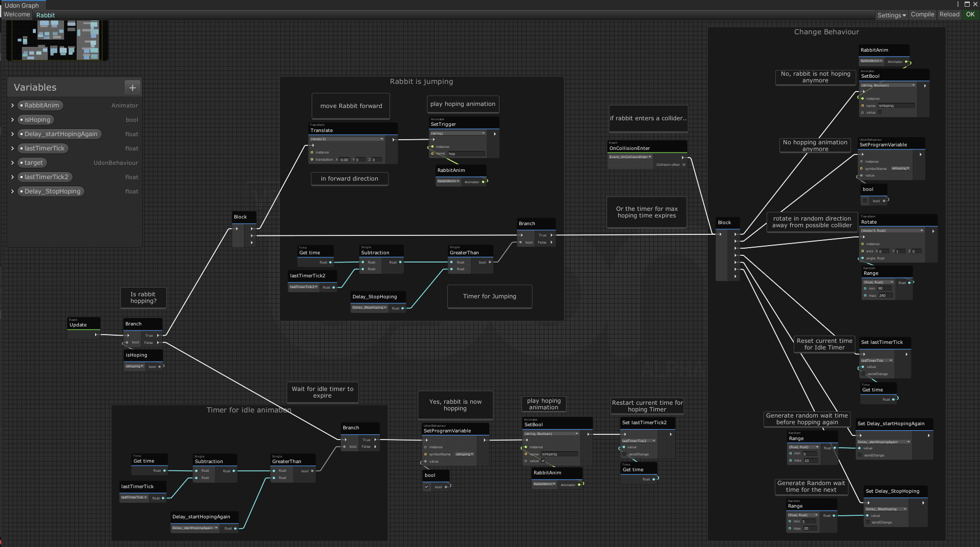This screenshot has height=547, width=980.
Task: Toggle sendChange checkbox in Set lastTimerTick node
Action: [863, 374]
